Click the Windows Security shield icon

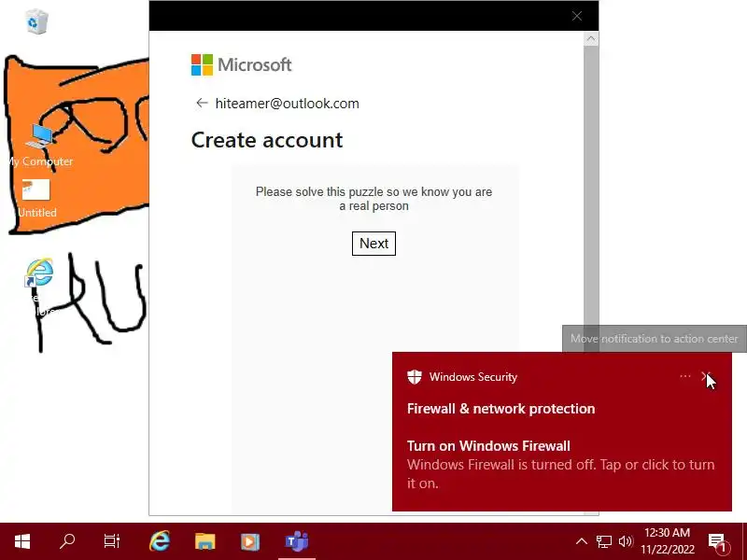coord(415,377)
